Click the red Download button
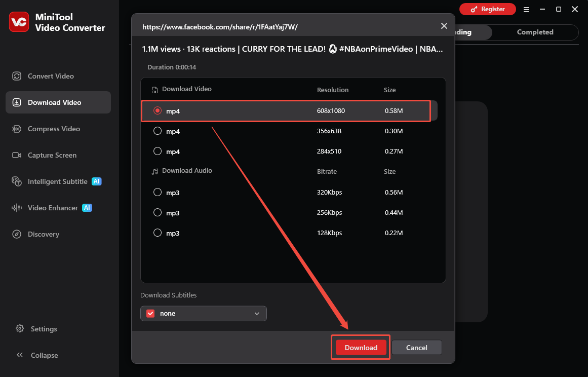This screenshot has height=377, width=588. click(361, 348)
